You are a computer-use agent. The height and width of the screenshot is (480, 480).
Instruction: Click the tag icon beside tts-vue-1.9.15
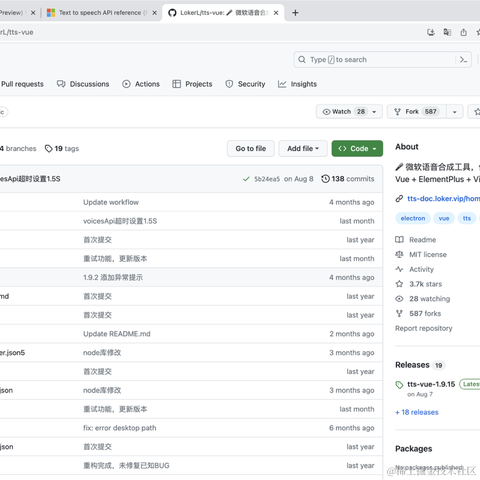click(399, 385)
